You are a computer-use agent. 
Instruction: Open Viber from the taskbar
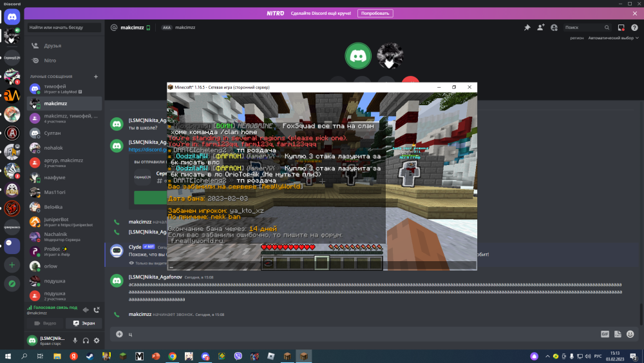pos(238,356)
